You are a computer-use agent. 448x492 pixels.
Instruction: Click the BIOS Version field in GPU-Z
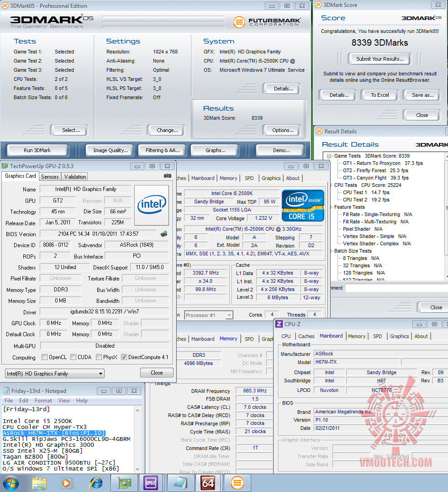[98, 234]
